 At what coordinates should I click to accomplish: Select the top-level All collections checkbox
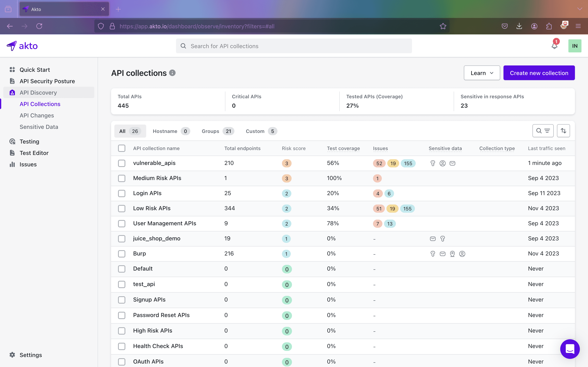pyautogui.click(x=121, y=148)
